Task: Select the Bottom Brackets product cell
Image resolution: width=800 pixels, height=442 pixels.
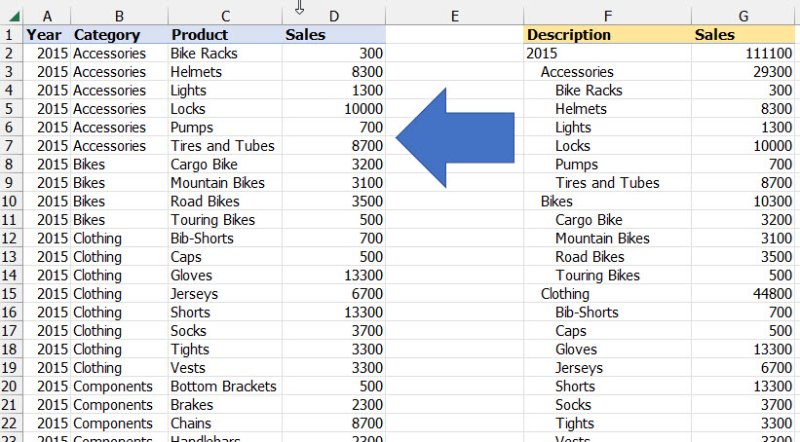Action: point(223,386)
